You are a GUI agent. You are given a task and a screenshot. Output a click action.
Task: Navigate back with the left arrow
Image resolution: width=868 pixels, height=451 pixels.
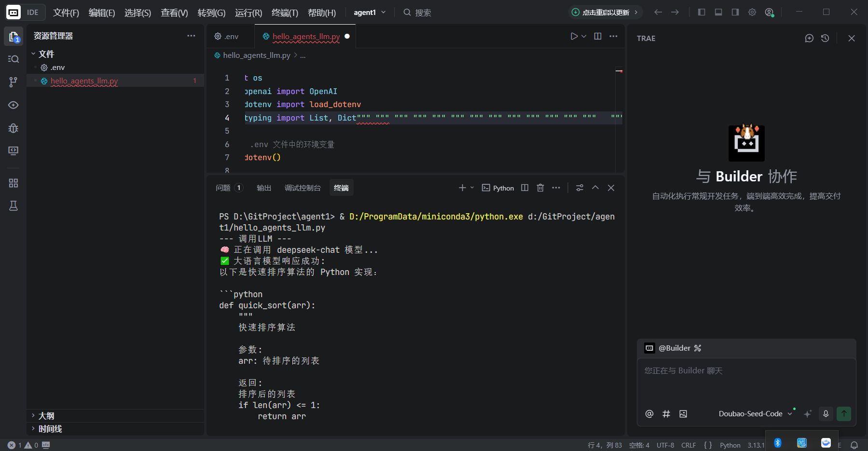pos(658,12)
